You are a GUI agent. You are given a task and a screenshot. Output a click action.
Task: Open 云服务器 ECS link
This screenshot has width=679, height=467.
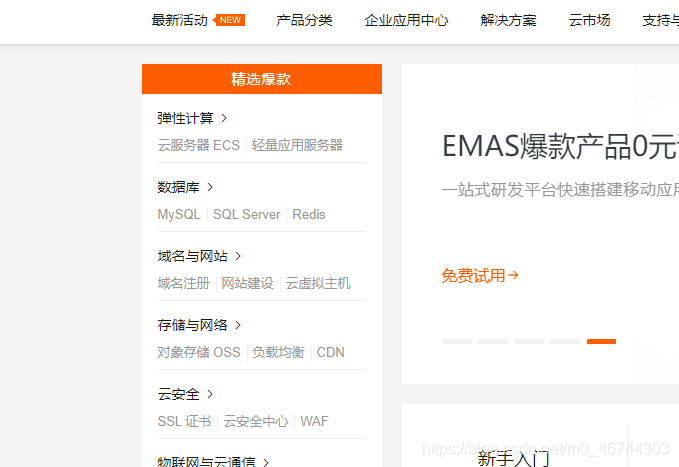point(198,145)
